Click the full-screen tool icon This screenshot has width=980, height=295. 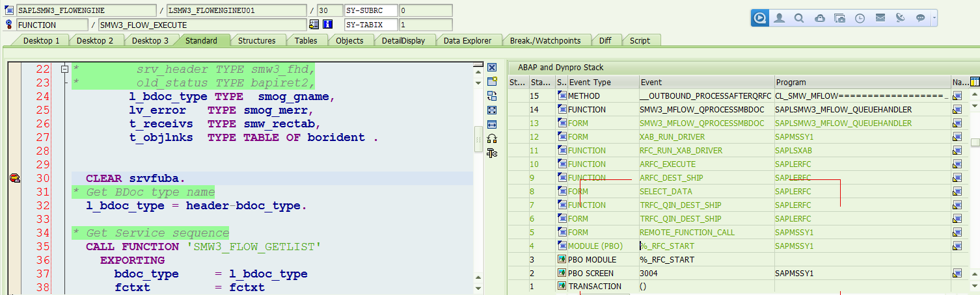pos(492,110)
